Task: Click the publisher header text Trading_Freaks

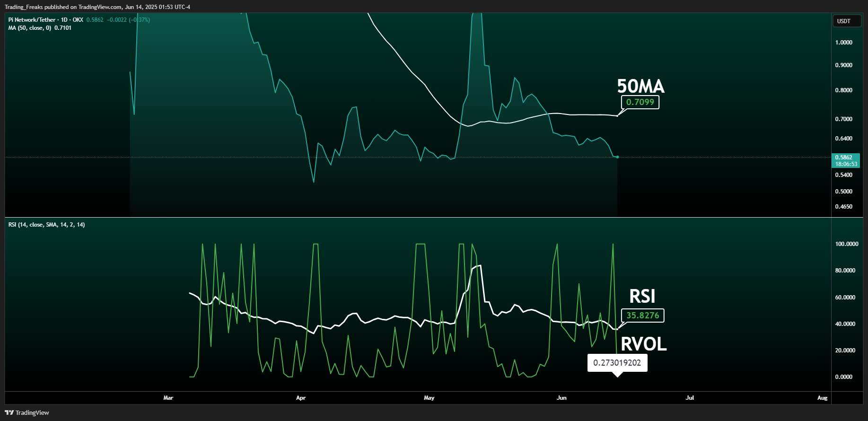Action: (24, 7)
